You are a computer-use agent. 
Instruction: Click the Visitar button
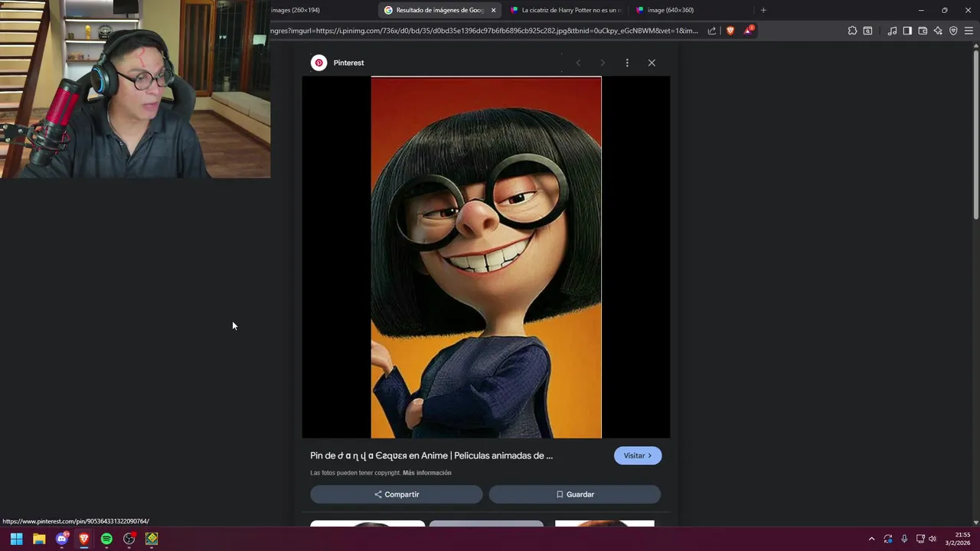[x=638, y=455]
